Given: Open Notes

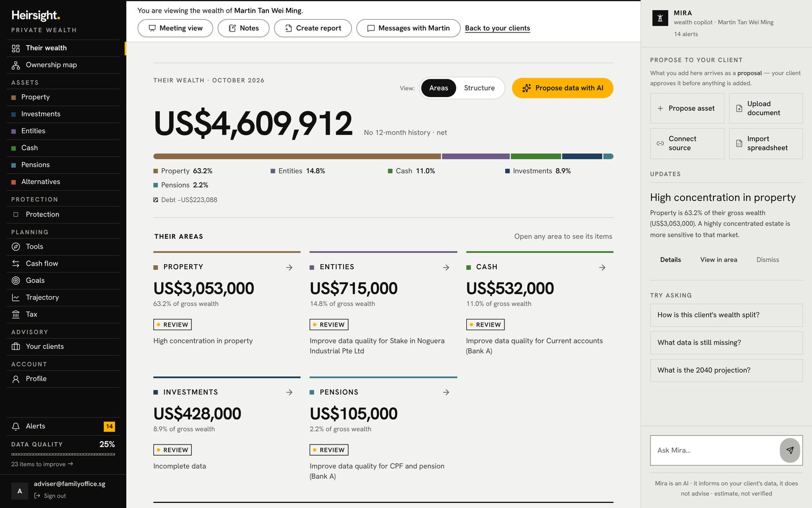Looking at the screenshot, I should [244, 28].
